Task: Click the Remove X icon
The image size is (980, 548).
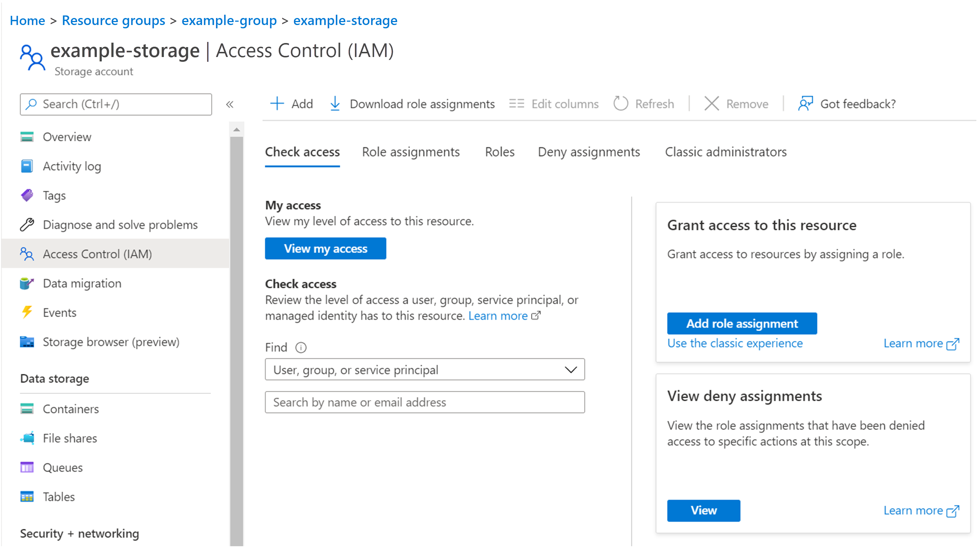Action: [x=711, y=104]
